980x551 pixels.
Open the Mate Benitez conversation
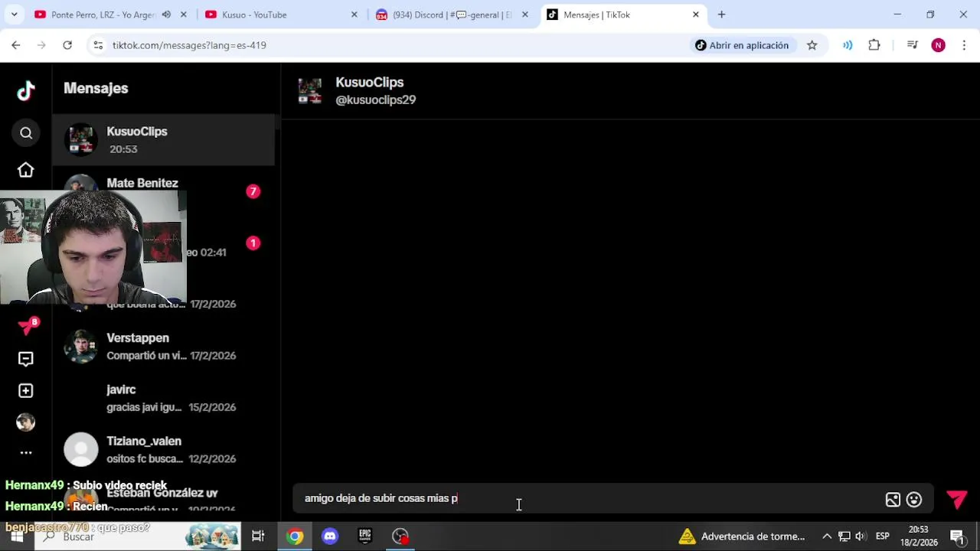[x=163, y=191]
